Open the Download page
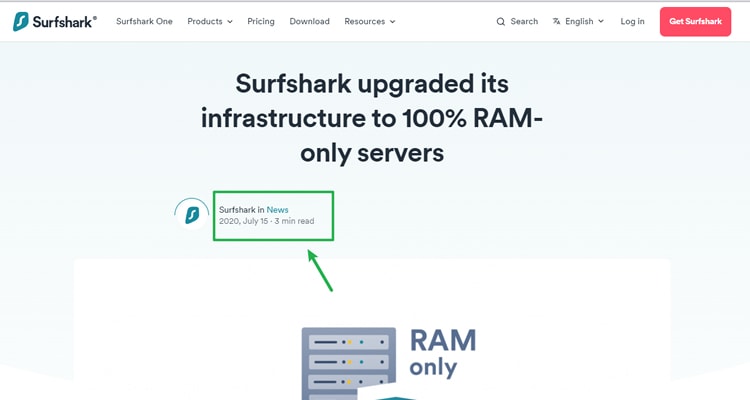This screenshot has height=400, width=750. pyautogui.click(x=309, y=22)
